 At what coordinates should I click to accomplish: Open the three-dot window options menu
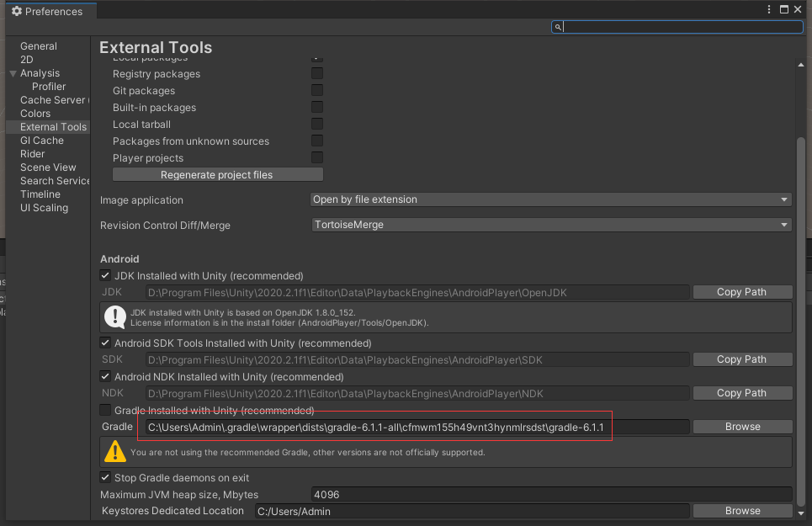(769, 9)
